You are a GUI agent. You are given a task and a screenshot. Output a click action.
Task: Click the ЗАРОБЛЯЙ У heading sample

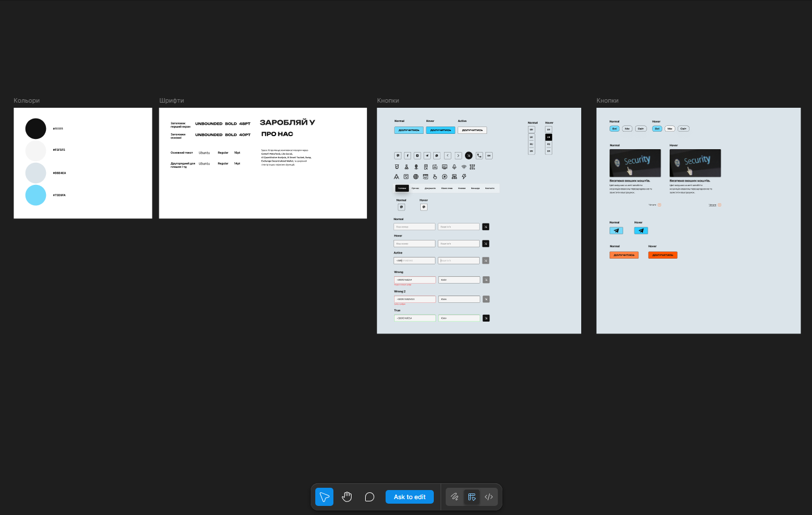coord(287,123)
